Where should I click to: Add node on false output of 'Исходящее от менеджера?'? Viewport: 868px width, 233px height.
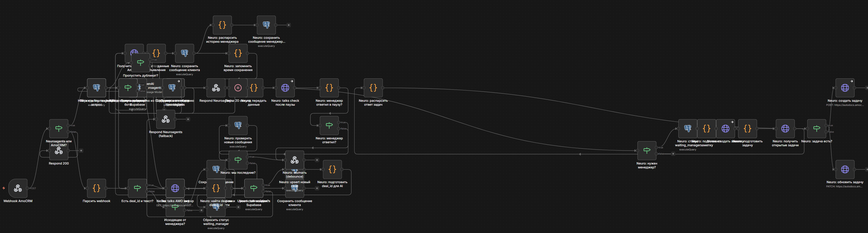tap(202, 210)
